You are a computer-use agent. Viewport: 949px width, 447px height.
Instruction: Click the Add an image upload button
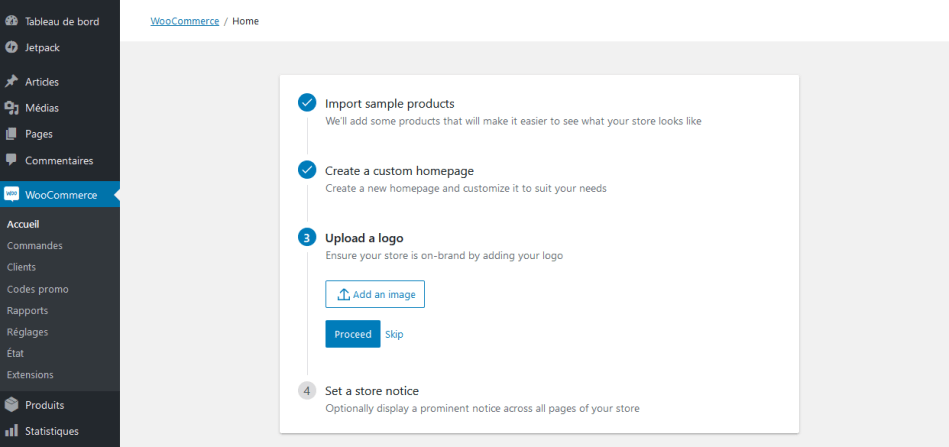pyautogui.click(x=375, y=294)
